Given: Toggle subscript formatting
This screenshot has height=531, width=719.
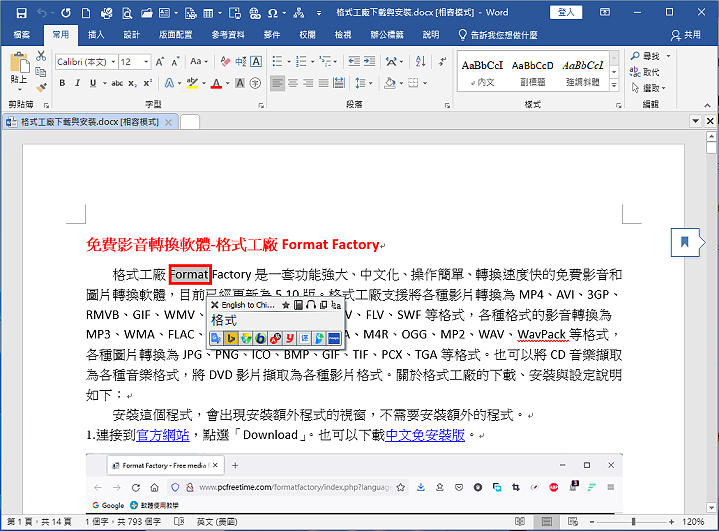Looking at the screenshot, I should click(133, 83).
